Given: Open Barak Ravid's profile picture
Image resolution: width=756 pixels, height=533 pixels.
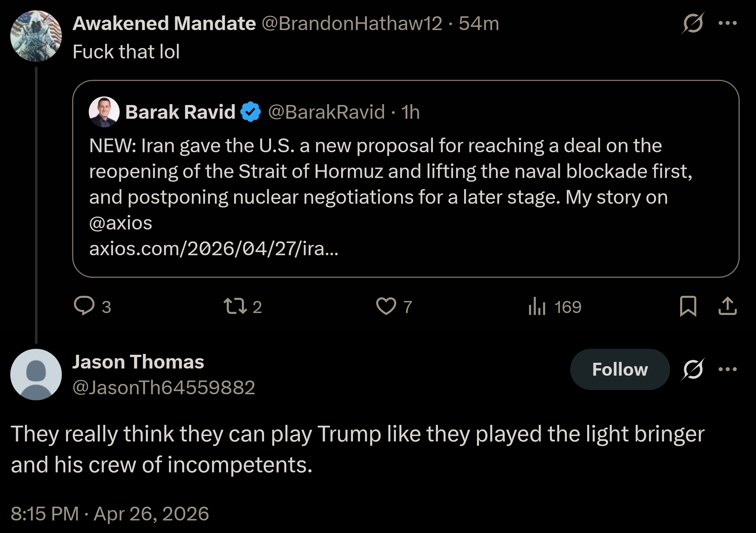Looking at the screenshot, I should 104,112.
